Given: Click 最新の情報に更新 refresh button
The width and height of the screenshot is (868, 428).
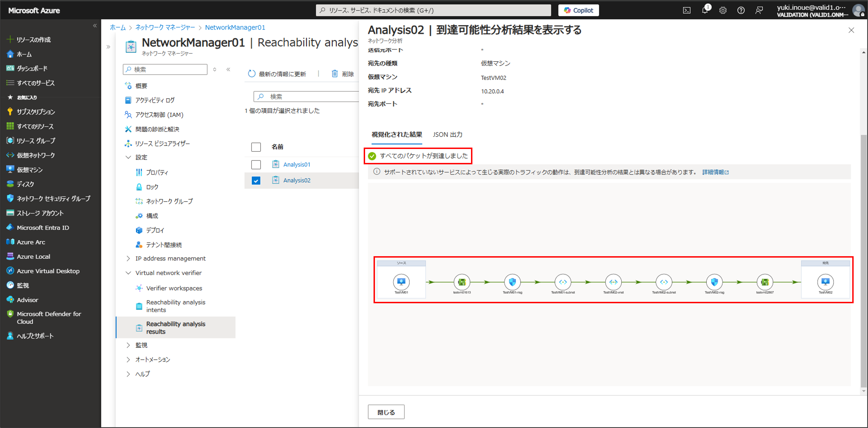Looking at the screenshot, I should point(277,74).
